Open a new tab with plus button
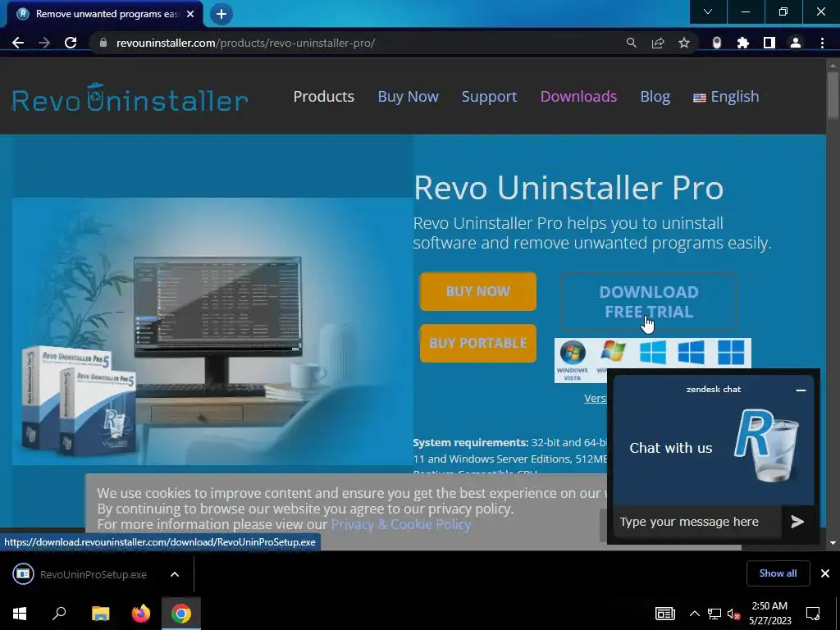This screenshot has width=840, height=630. click(221, 14)
